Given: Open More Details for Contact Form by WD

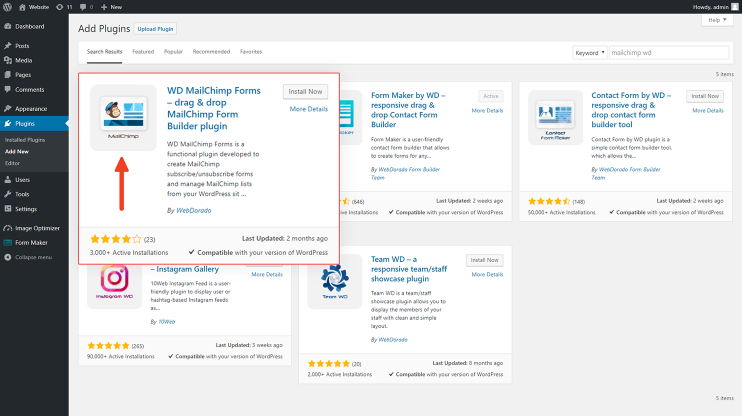Looking at the screenshot, I should point(708,110).
